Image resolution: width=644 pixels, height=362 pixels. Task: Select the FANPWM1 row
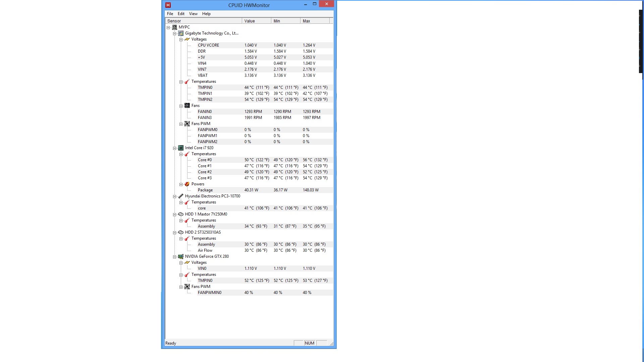[x=249, y=136]
